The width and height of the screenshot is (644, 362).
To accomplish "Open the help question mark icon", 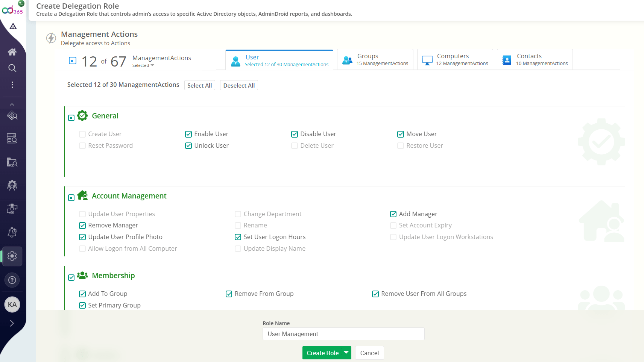I will (x=12, y=280).
